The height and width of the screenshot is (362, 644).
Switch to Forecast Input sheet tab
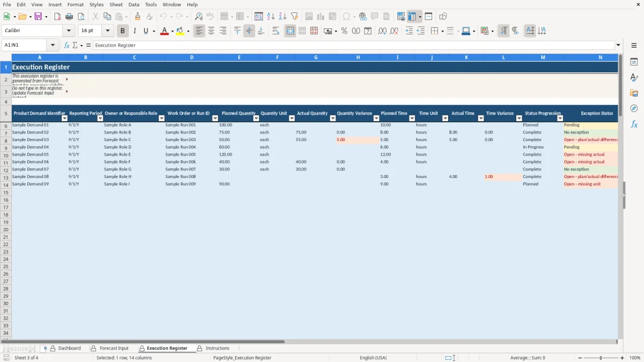(x=114, y=348)
